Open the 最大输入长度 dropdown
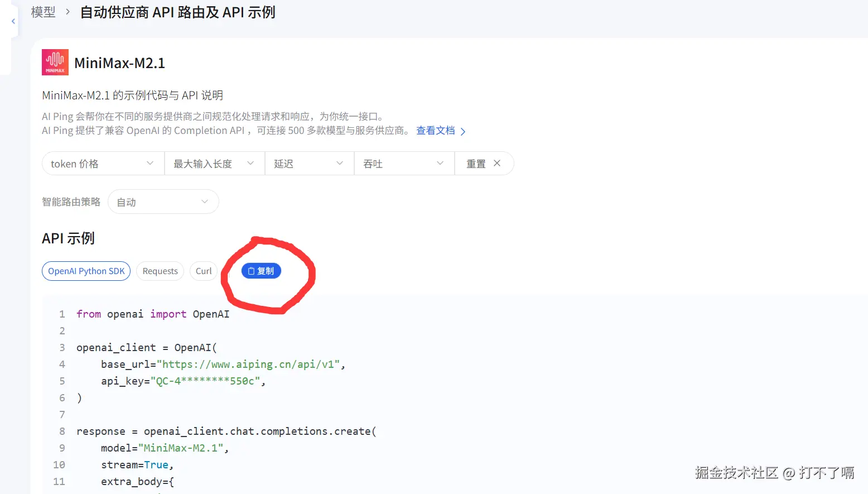868x494 pixels. 215,164
